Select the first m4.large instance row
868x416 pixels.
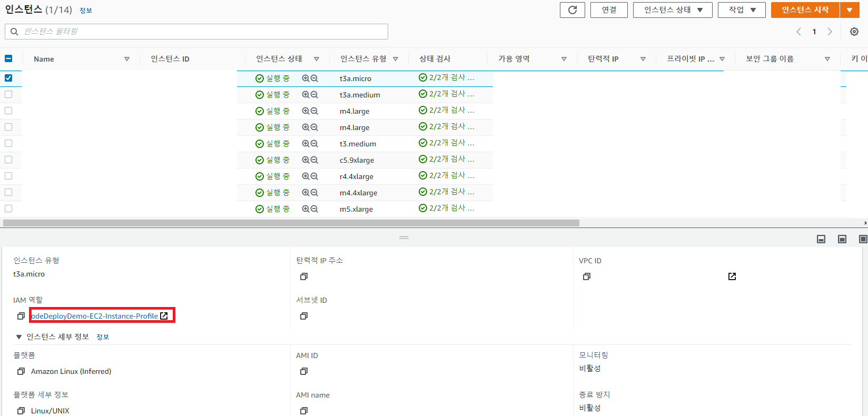(8, 111)
